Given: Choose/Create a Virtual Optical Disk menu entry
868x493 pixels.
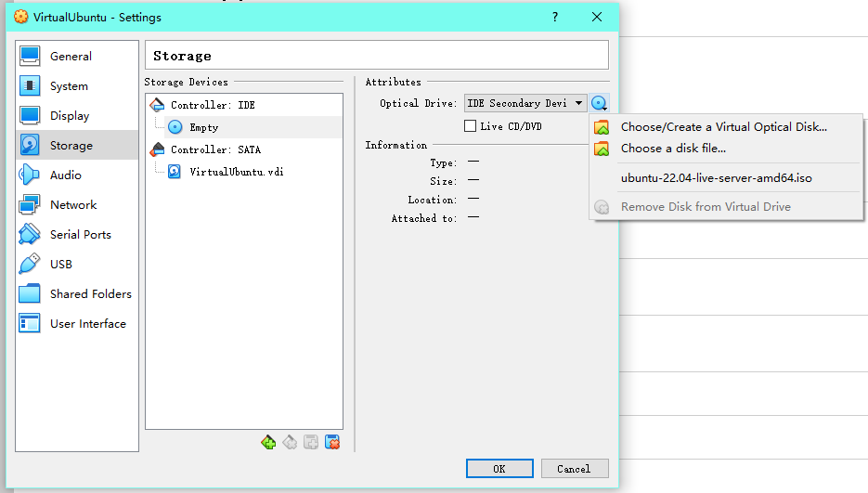Looking at the screenshot, I should click(726, 127).
